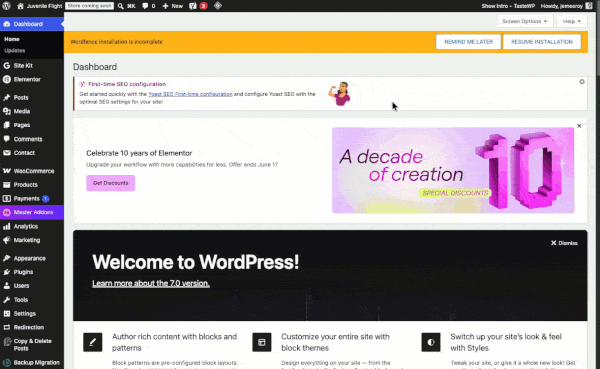600x369 pixels.
Task: Open Redirection in sidebar
Action: [x=32, y=327]
